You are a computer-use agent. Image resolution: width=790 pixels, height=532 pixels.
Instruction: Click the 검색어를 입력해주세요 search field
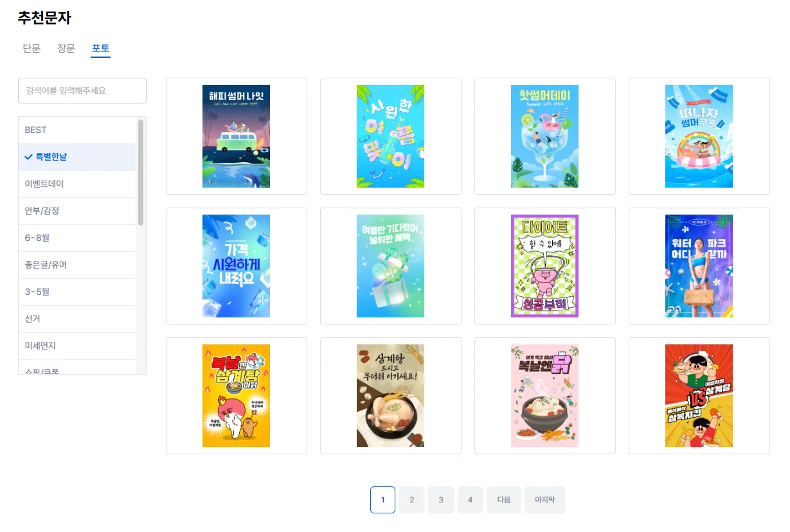point(82,91)
